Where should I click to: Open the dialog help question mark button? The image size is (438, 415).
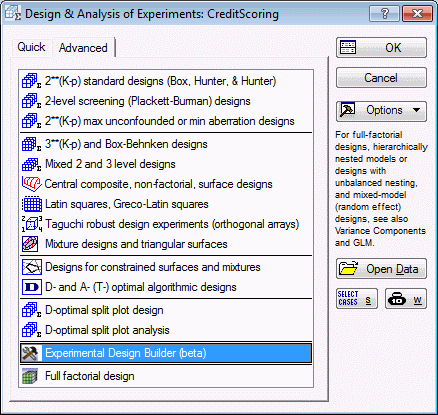[384, 14]
